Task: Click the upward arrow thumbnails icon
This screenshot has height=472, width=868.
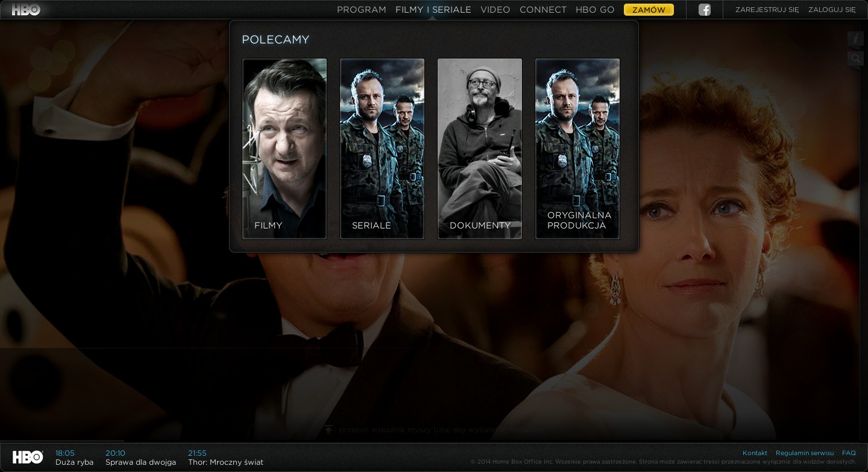Action: click(329, 430)
